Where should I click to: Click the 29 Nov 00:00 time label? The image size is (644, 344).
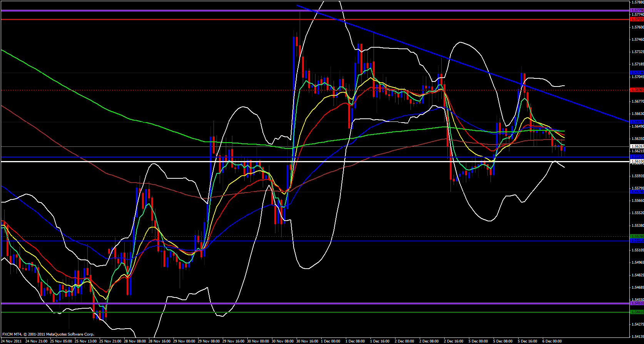[x=184, y=341]
